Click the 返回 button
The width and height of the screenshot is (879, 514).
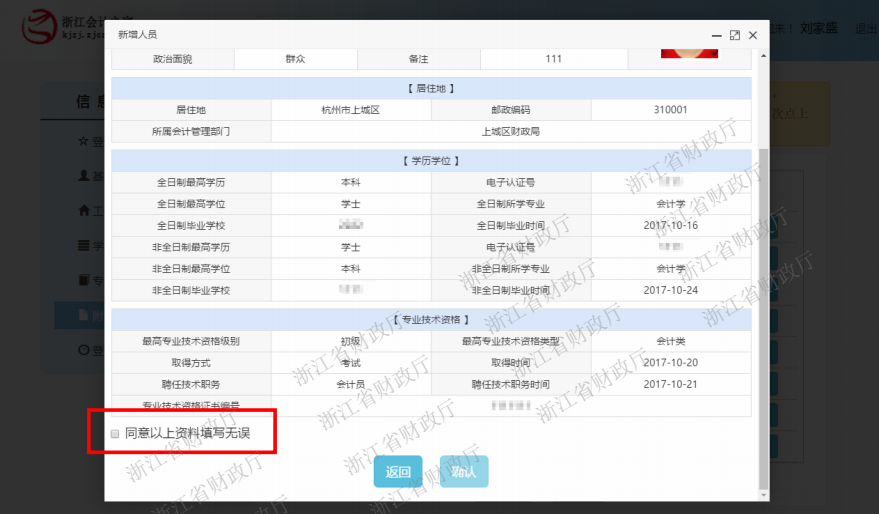(x=398, y=472)
